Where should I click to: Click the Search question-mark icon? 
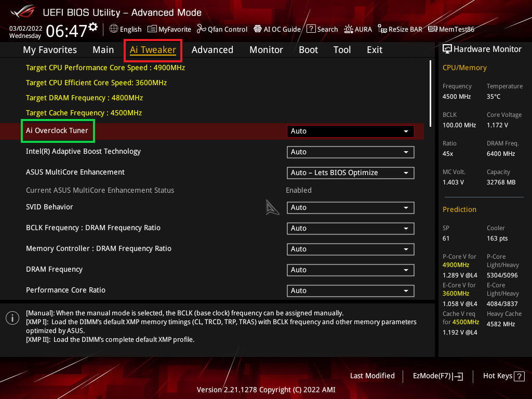[x=311, y=29]
